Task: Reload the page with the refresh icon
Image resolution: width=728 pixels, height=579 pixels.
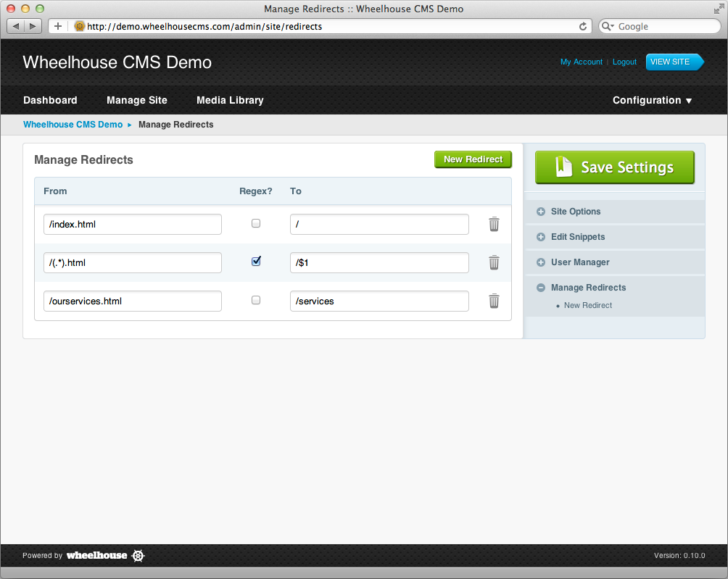Action: [x=583, y=26]
